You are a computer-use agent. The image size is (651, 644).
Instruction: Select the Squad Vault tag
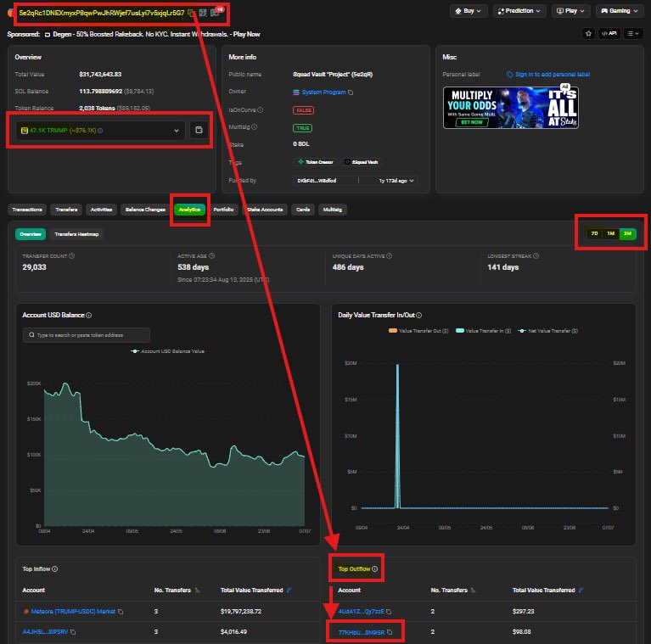(362, 162)
